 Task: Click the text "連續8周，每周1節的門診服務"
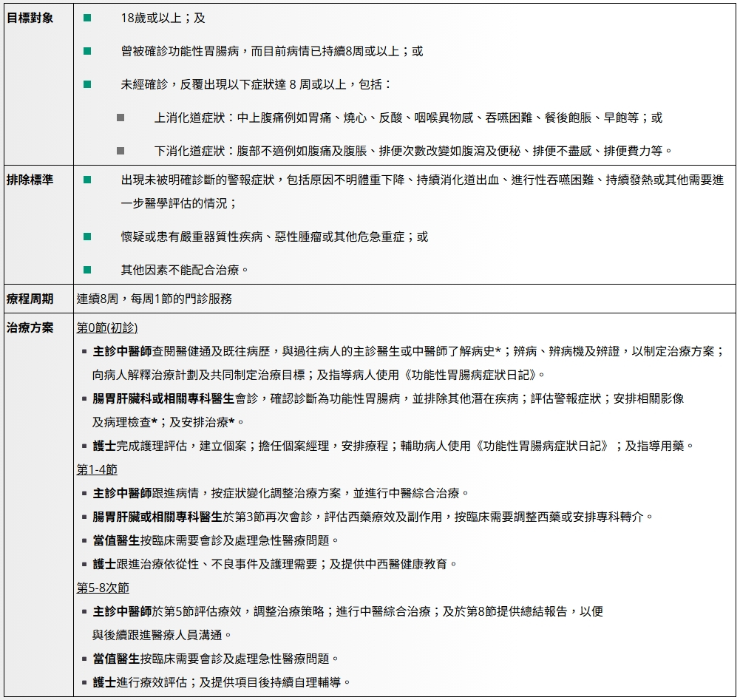pyautogui.click(x=155, y=299)
